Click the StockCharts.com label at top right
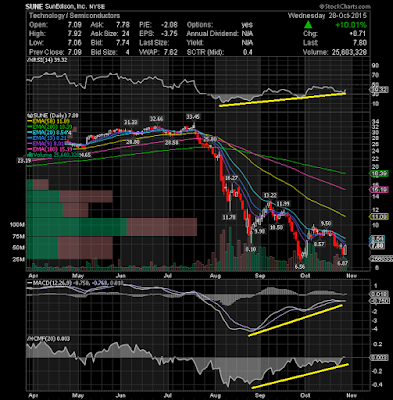The height and width of the screenshot is (400, 393). tap(345, 6)
